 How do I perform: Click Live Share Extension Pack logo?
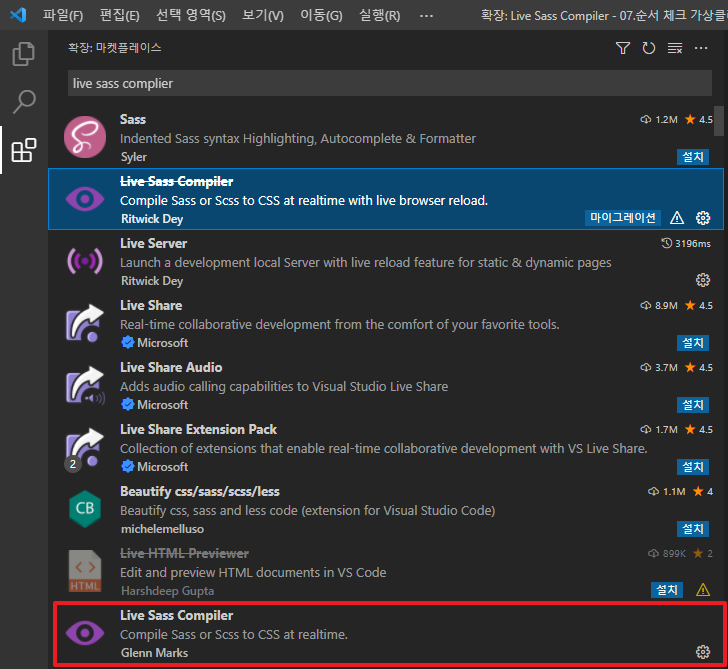[85, 448]
